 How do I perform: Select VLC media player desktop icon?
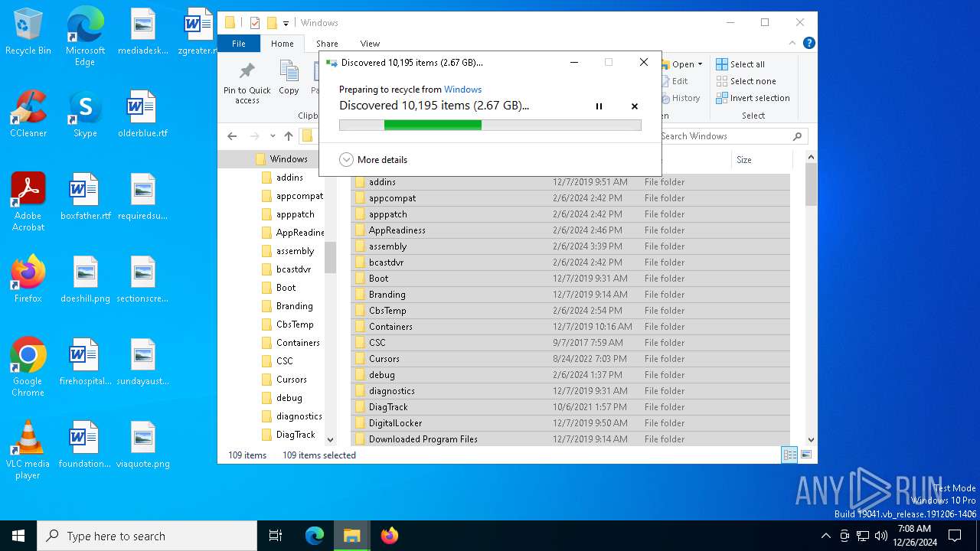coord(28,450)
